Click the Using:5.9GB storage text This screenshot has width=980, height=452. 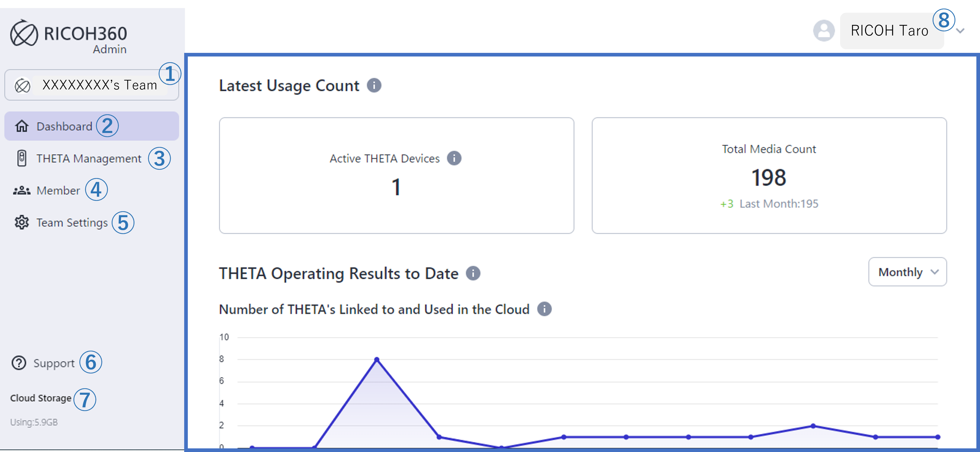click(34, 422)
